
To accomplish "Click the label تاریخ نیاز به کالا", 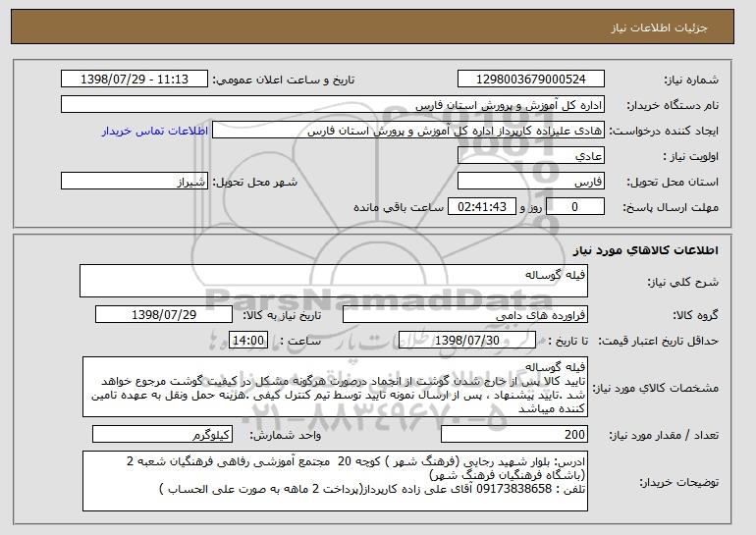I will pyautogui.click(x=282, y=315).
